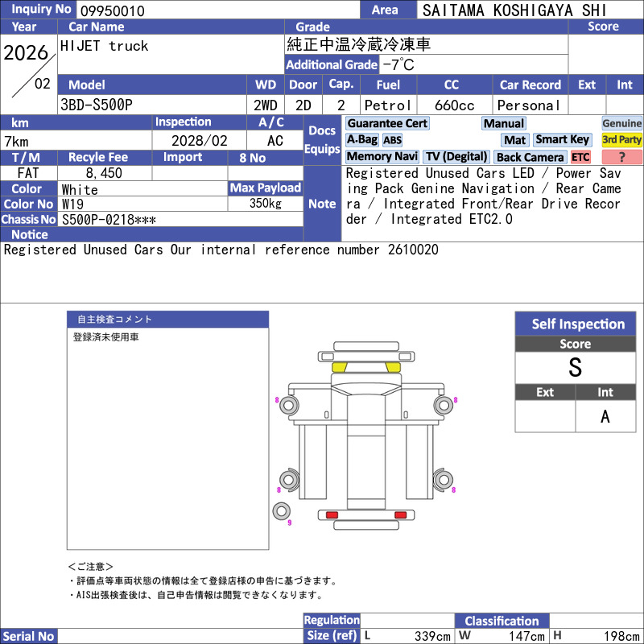This screenshot has height=644, width=644.
Task: Click the 自主検査コメント comment header
Action: [167, 319]
